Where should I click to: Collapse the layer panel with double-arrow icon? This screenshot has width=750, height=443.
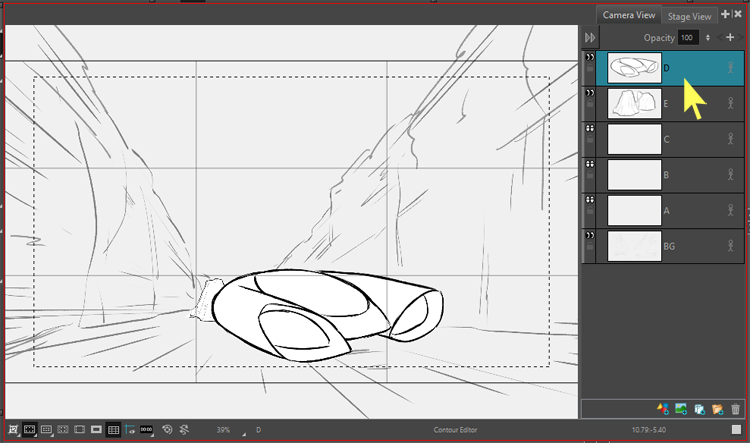tap(590, 37)
